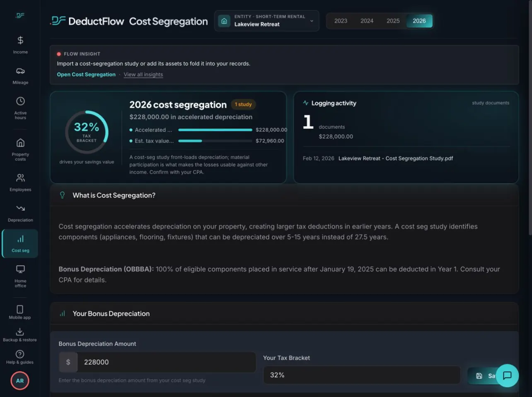Switch to the 2024 year tab

(x=367, y=21)
